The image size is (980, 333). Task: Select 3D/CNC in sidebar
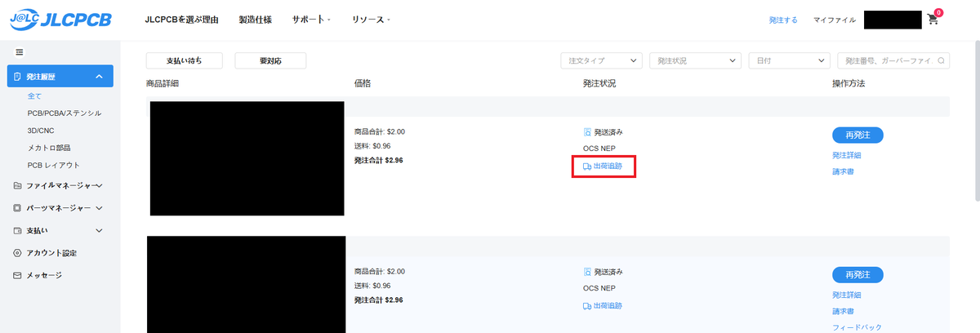(x=41, y=131)
